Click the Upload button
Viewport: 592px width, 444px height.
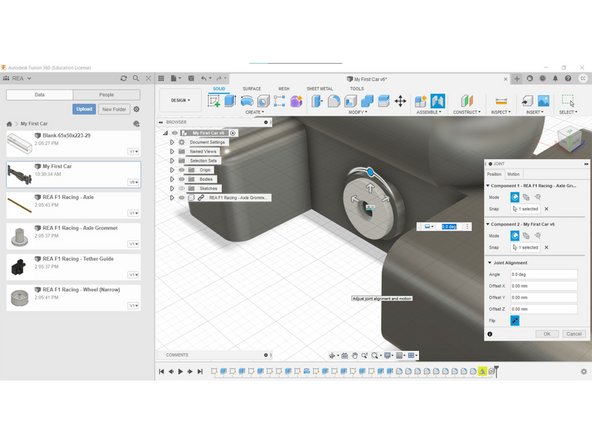[84, 109]
